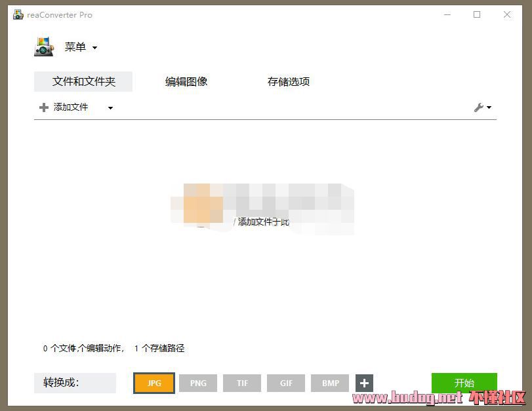This screenshot has height=411, width=532.
Task: Set output format to GIF
Action: point(286,383)
